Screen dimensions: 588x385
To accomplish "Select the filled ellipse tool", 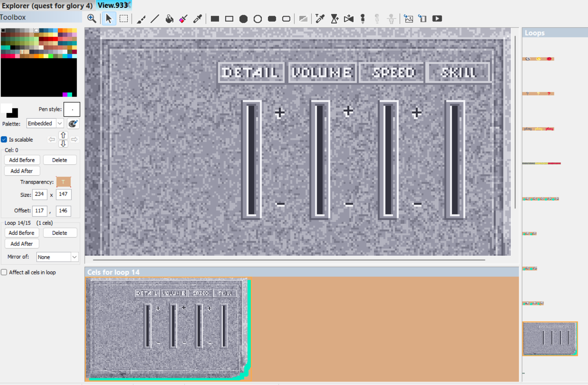I will [x=243, y=19].
